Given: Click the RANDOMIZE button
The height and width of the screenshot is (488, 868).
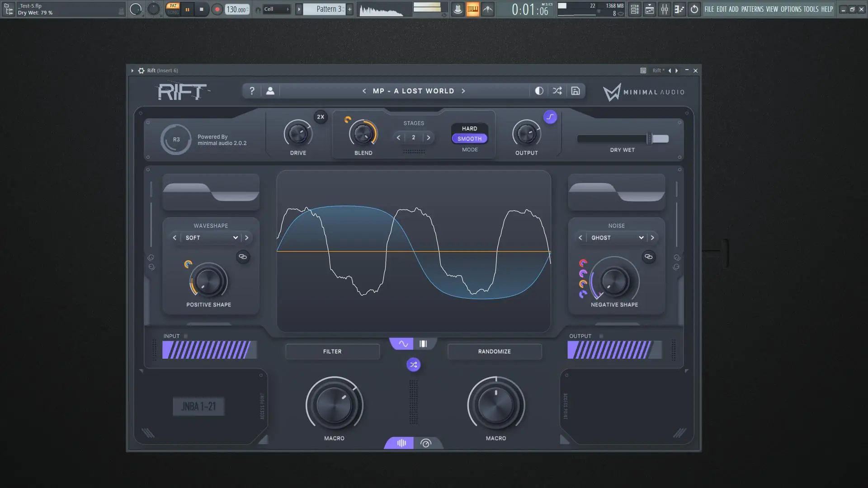Looking at the screenshot, I should (494, 352).
